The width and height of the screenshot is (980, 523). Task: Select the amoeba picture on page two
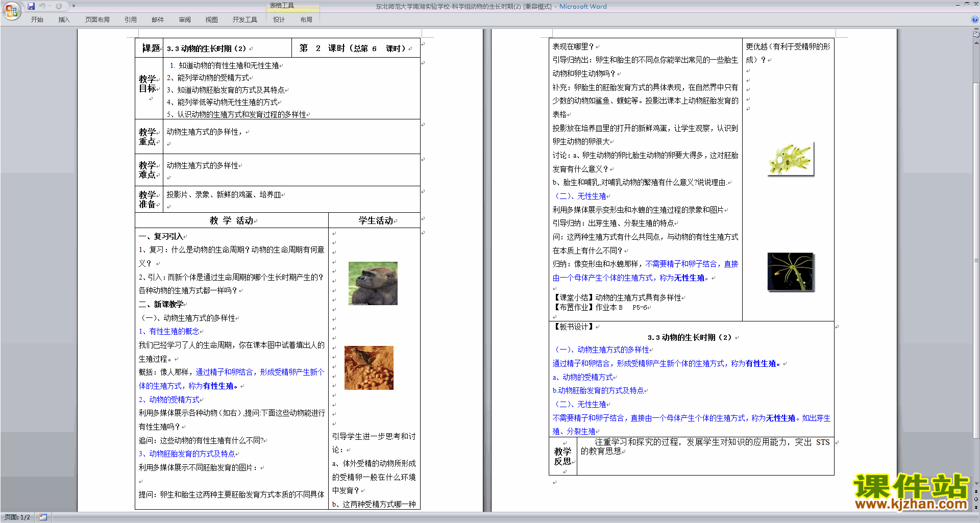click(790, 159)
